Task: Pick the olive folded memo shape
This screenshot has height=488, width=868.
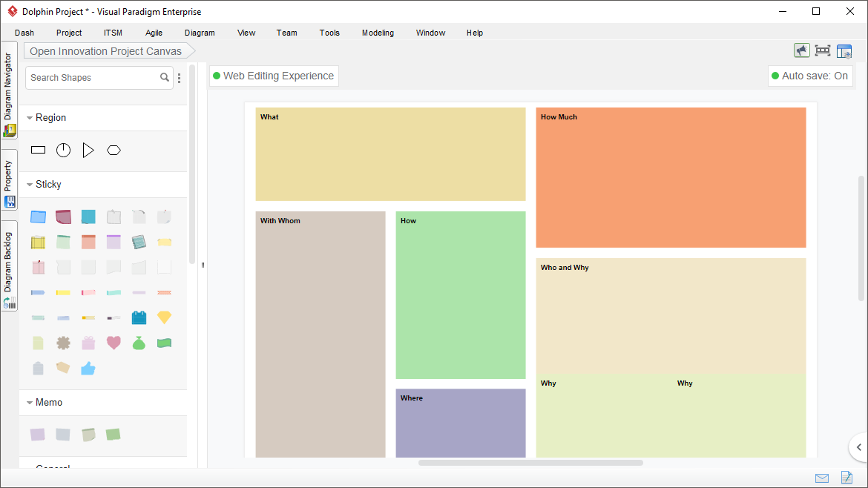Action: point(88,435)
